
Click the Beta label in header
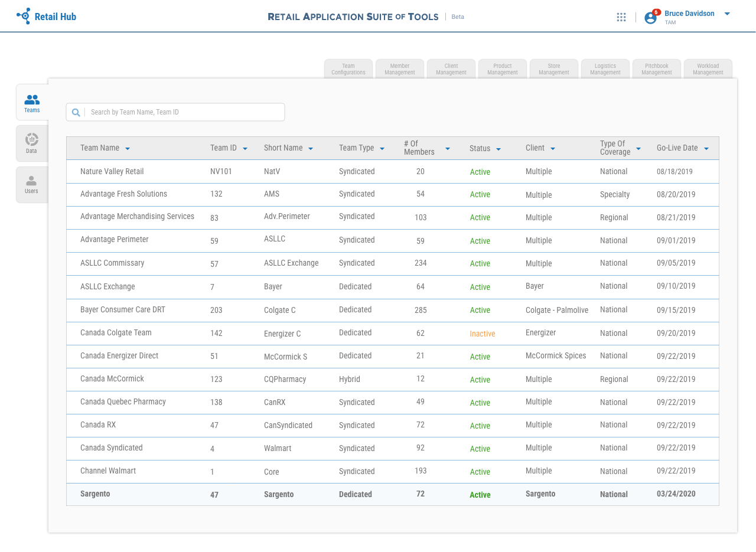tap(458, 17)
